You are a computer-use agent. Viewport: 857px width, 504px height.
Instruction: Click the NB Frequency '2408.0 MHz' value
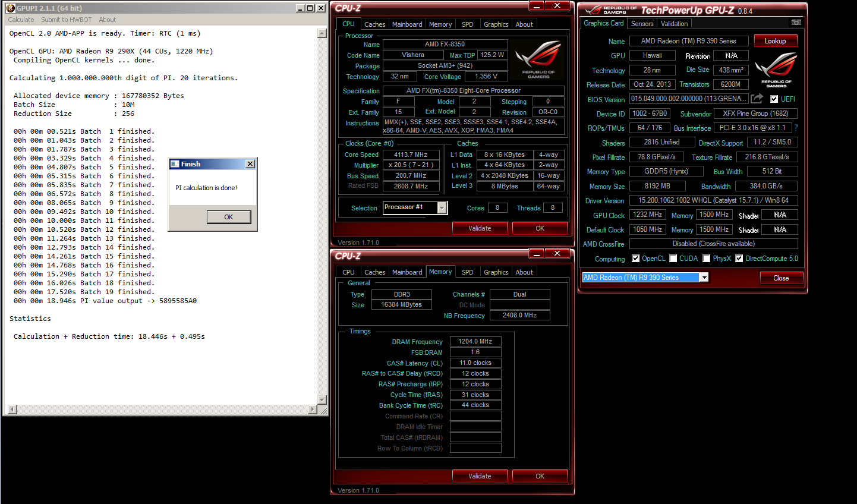(519, 315)
